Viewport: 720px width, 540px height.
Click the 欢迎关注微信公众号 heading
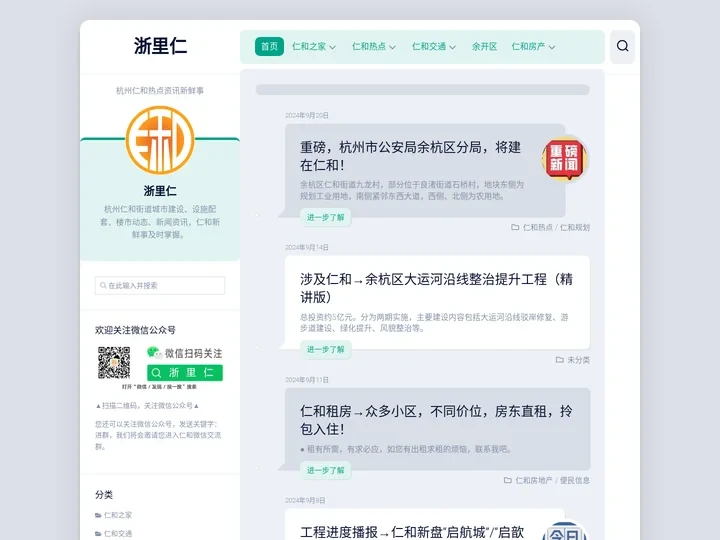[135, 330]
